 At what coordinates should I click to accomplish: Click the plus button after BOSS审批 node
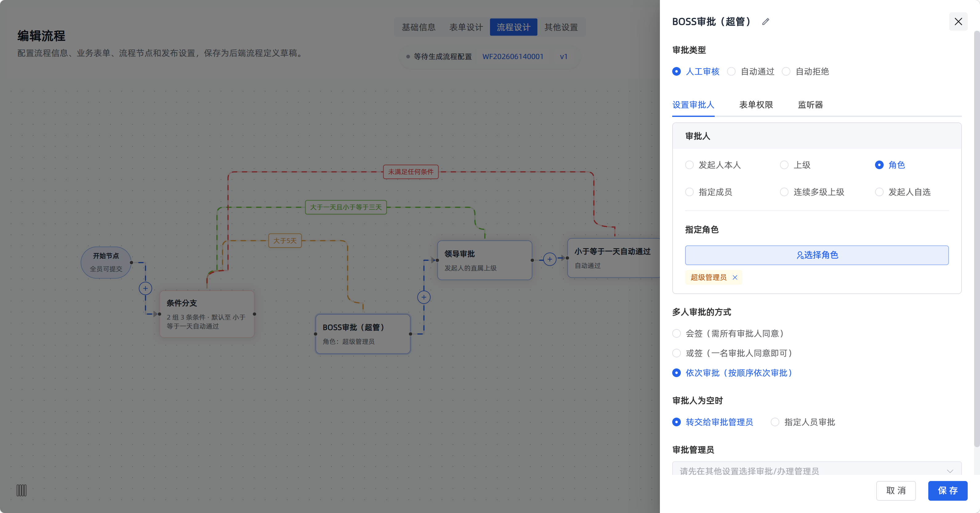pos(424,297)
